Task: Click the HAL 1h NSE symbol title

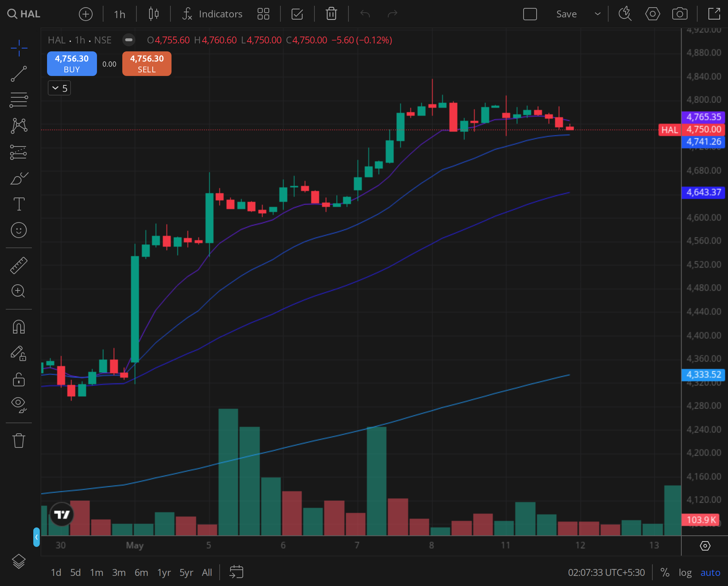Action: tap(80, 40)
